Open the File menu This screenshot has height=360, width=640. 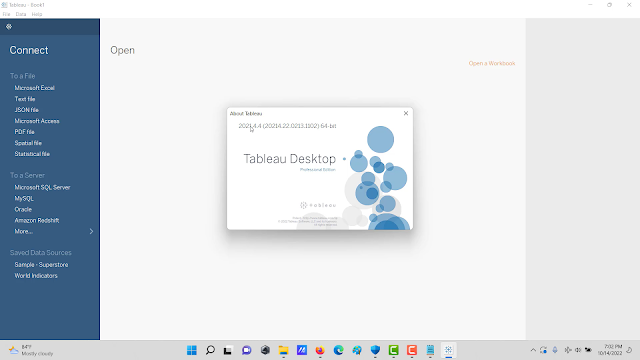(x=7, y=14)
